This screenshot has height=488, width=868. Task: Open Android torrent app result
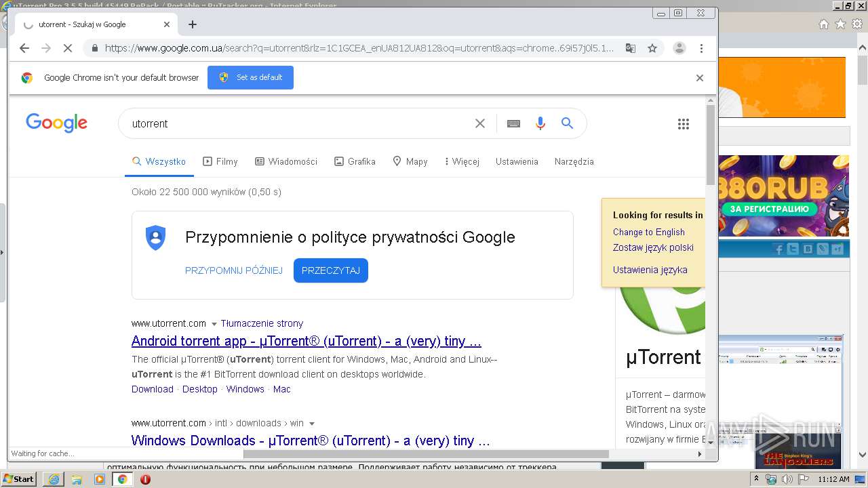(x=307, y=341)
